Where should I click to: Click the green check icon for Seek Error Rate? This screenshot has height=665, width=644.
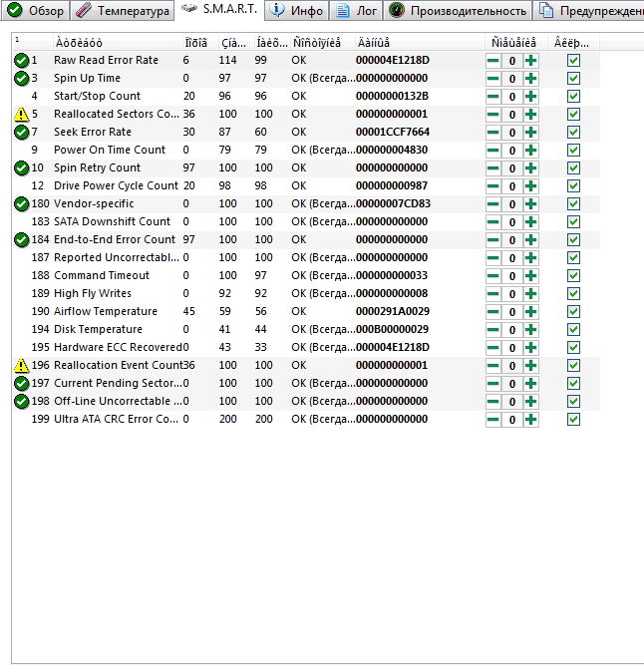(x=21, y=132)
